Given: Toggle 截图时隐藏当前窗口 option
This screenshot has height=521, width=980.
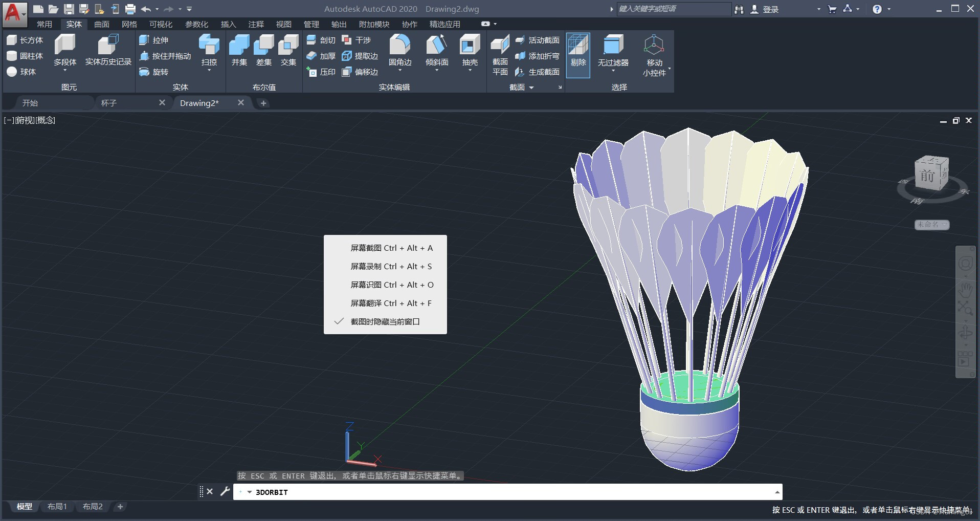Looking at the screenshot, I should coord(385,321).
